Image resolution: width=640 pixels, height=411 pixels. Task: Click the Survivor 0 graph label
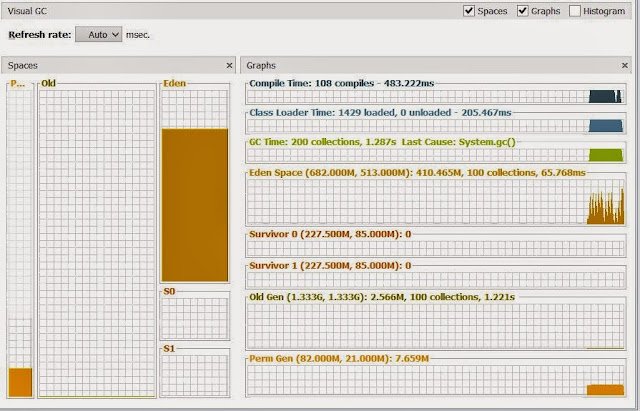click(x=330, y=234)
